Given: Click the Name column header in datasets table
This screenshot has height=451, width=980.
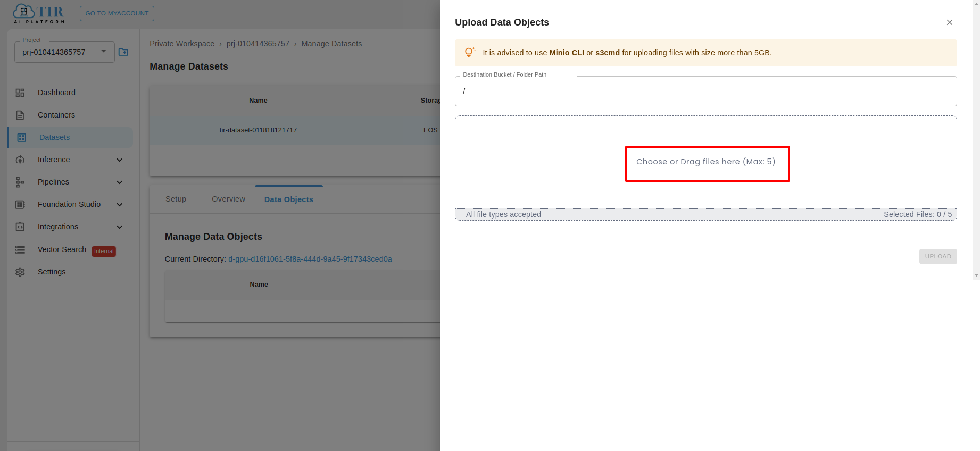Looking at the screenshot, I should 258,101.
